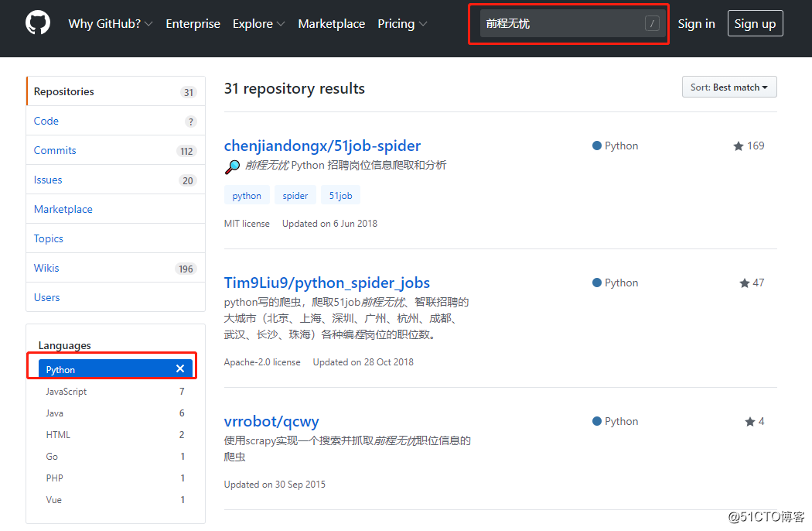Click Python language dot for vrrobot/qcwy
The image size is (812, 531).
click(x=596, y=421)
